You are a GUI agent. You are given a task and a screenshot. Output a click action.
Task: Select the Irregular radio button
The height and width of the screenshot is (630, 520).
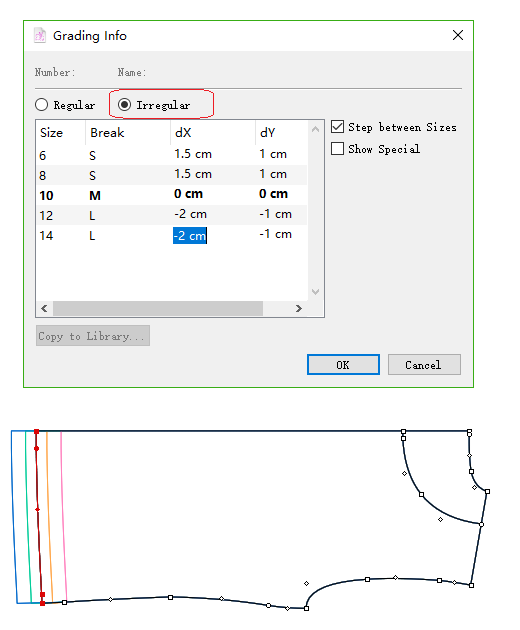(x=125, y=105)
